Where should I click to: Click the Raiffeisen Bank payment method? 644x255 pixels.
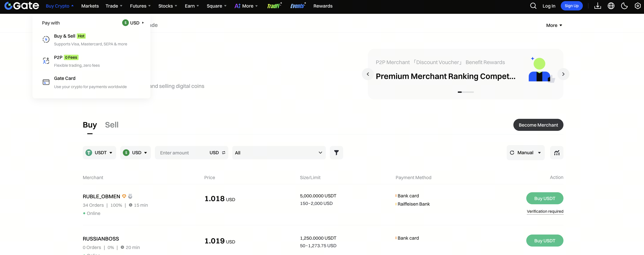413,204
